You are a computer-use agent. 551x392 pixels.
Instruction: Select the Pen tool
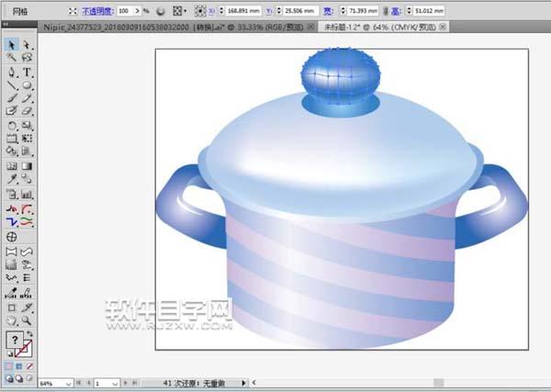[12, 72]
